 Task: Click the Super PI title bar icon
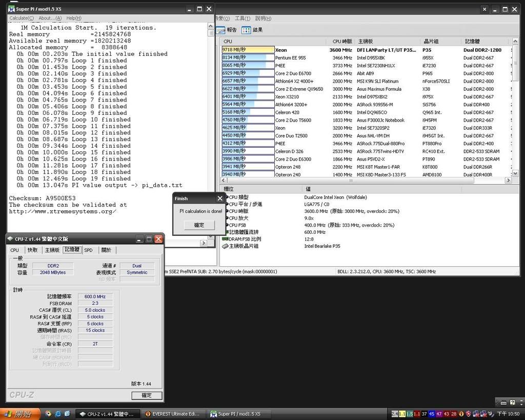11,9
